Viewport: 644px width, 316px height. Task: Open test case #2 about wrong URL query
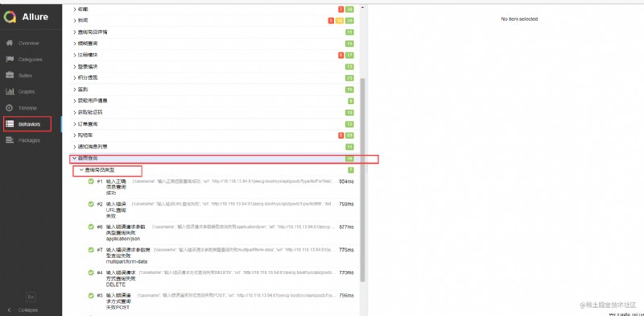[x=221, y=210]
